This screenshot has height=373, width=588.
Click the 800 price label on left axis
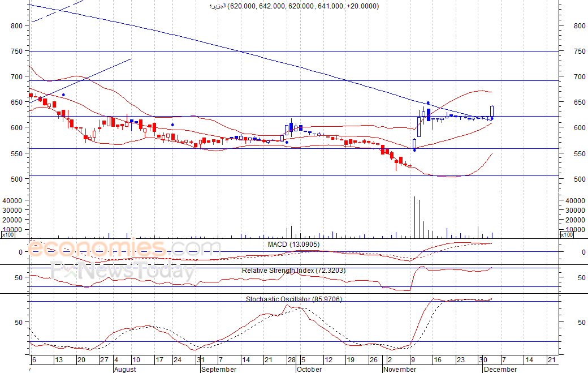tap(16, 26)
